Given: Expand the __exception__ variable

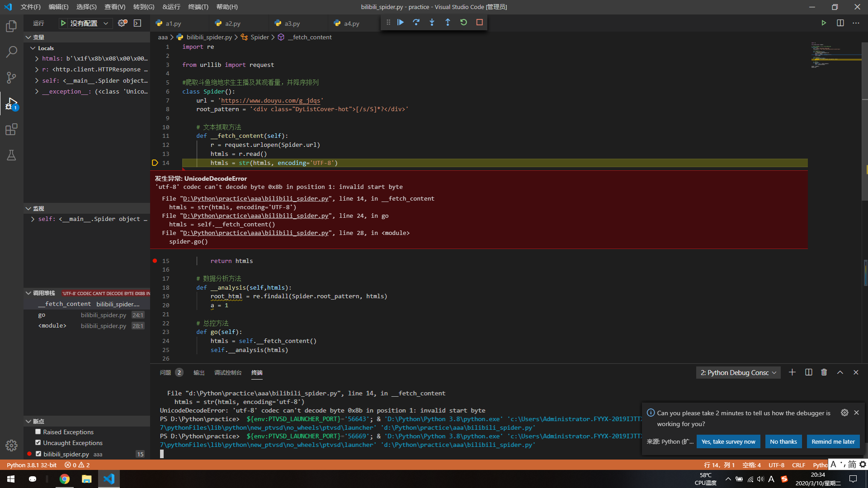Looking at the screenshot, I should [x=37, y=92].
